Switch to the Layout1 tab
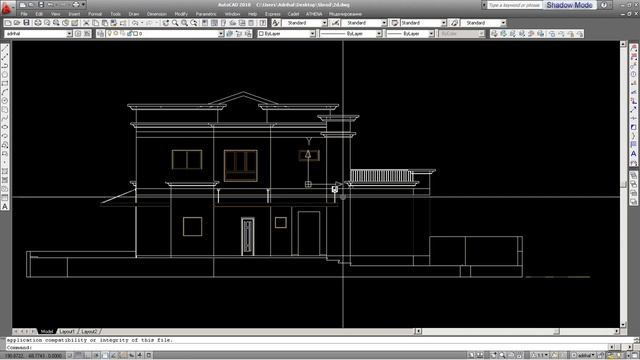This screenshot has width=640, height=360. (67, 331)
